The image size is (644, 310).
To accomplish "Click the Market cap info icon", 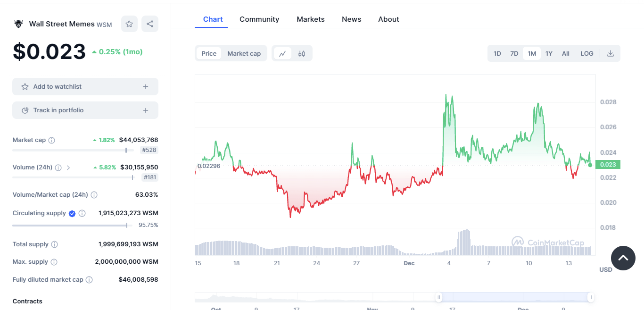I will point(52,140).
